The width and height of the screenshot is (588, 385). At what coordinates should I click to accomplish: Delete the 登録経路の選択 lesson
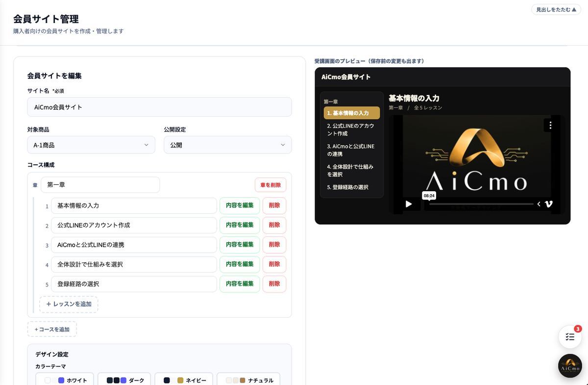274,284
